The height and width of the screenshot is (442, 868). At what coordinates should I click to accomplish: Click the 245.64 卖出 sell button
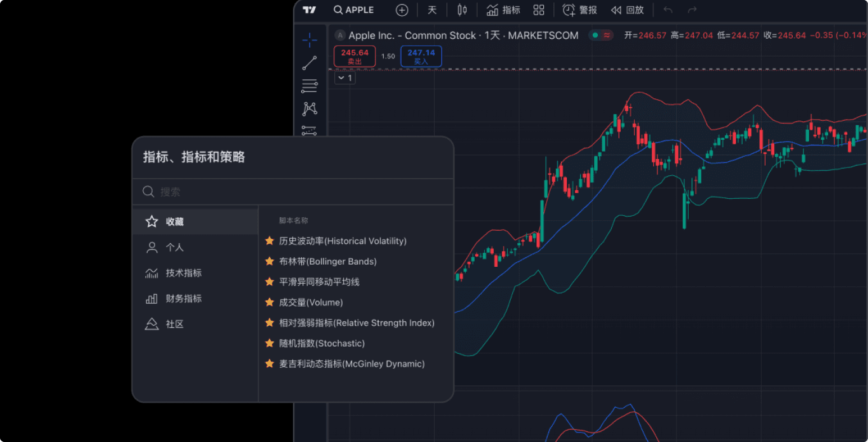[x=355, y=56]
